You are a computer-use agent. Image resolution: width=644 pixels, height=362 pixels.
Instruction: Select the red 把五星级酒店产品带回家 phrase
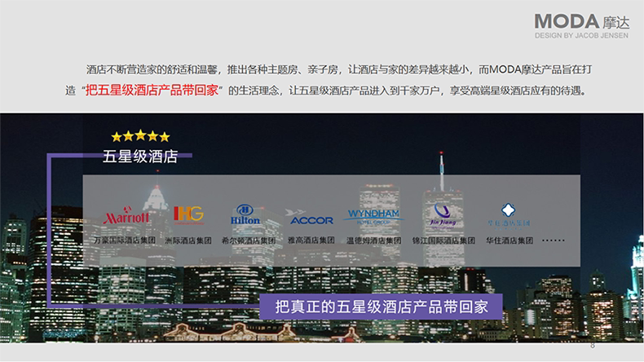(x=152, y=90)
